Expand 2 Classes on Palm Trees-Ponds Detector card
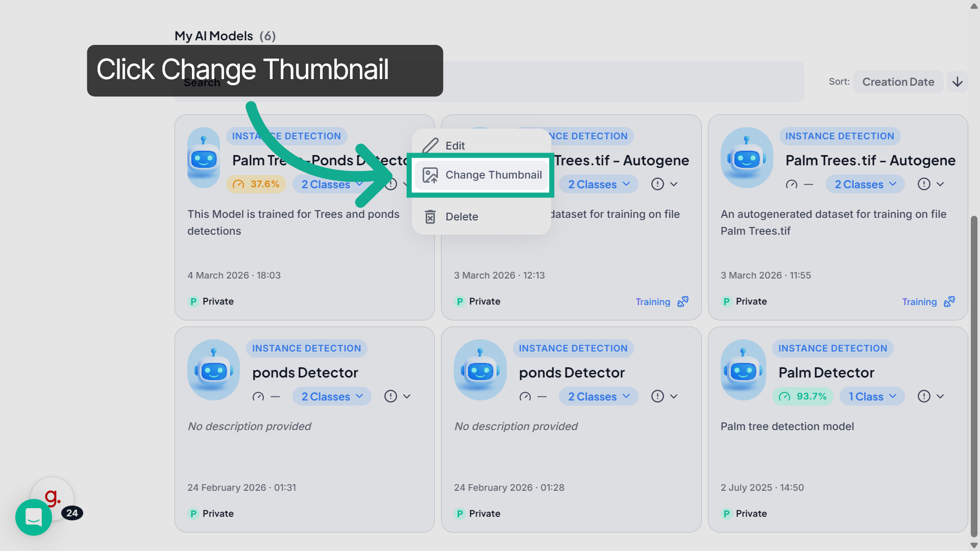Screen dimensions: 980x551 332,184
